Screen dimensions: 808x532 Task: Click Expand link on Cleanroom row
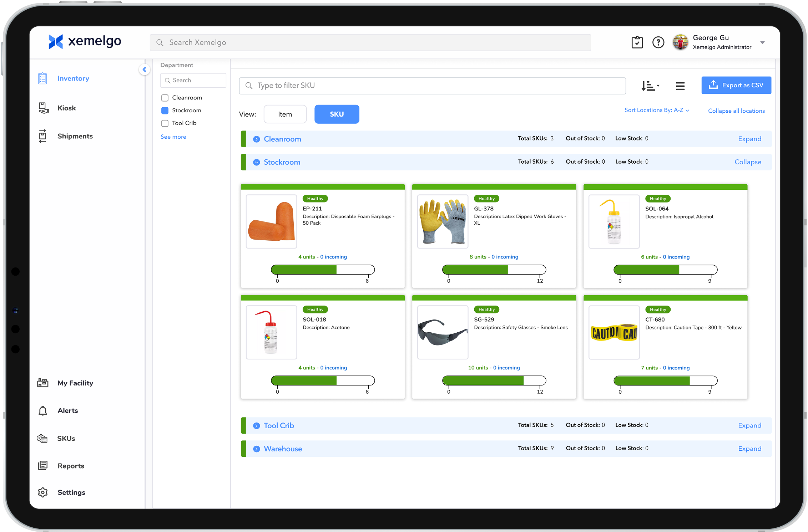point(749,139)
